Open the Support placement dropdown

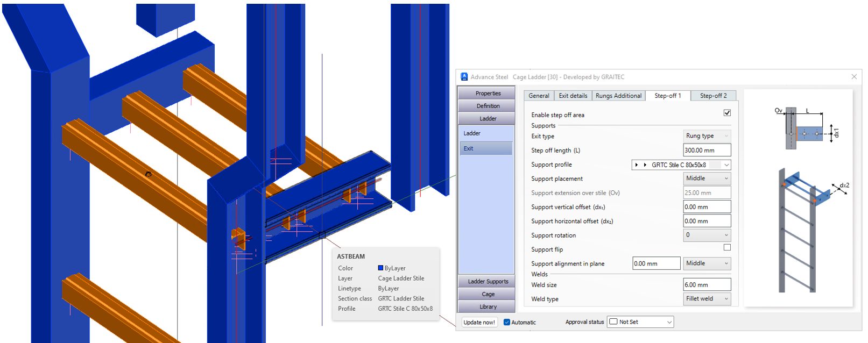click(707, 178)
